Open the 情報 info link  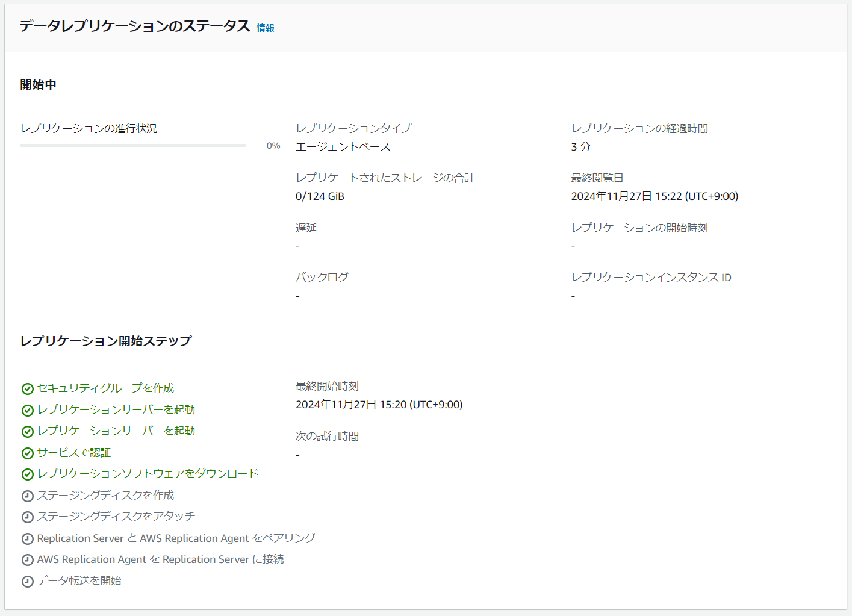click(x=265, y=28)
